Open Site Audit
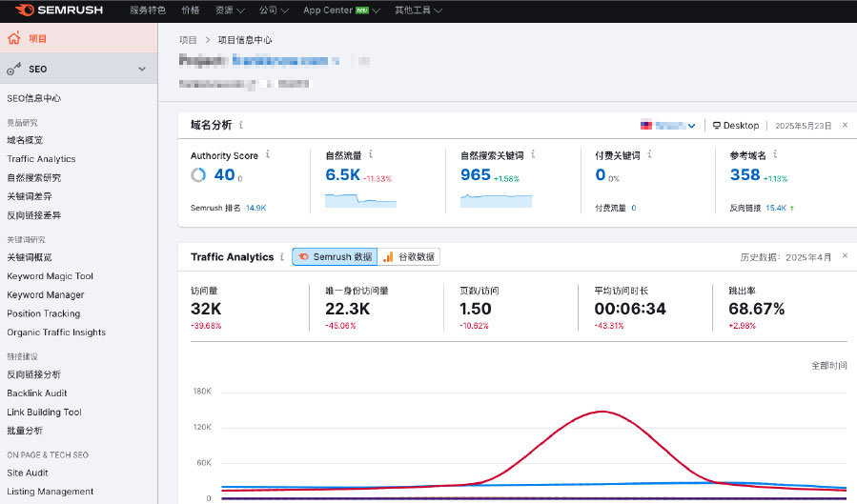Screen dimensions: 857x504 pyautogui.click(x=28, y=473)
